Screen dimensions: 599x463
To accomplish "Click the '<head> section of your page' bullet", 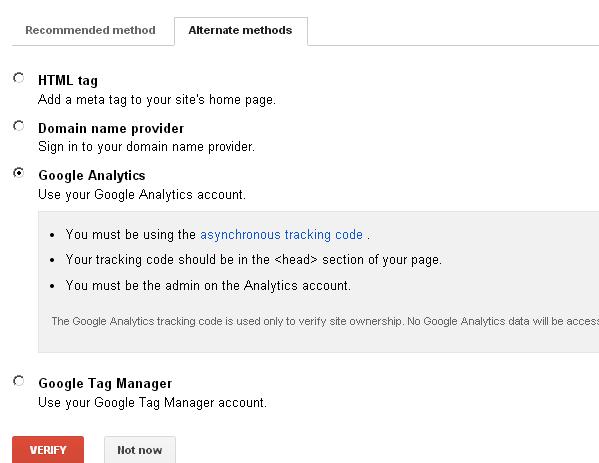I will pos(254,260).
